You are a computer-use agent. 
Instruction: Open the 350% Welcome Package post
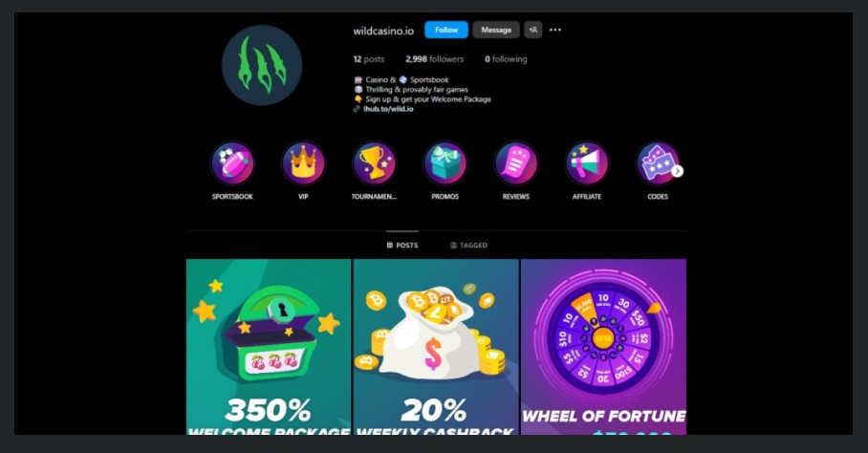coord(269,347)
